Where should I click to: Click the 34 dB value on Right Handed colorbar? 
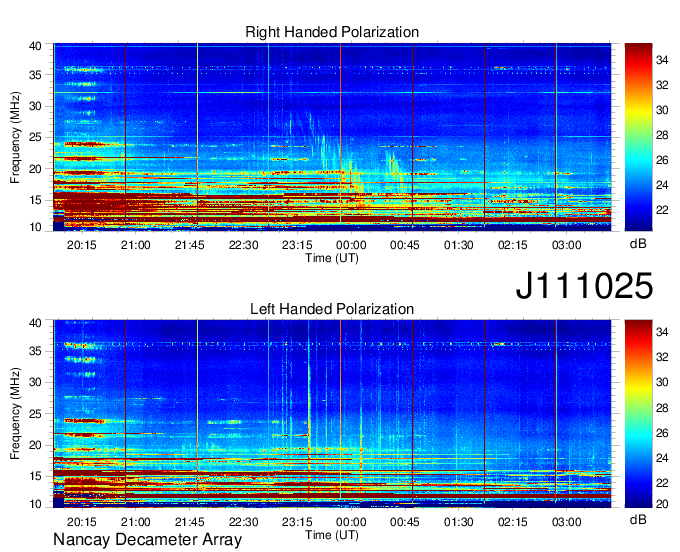tap(662, 60)
